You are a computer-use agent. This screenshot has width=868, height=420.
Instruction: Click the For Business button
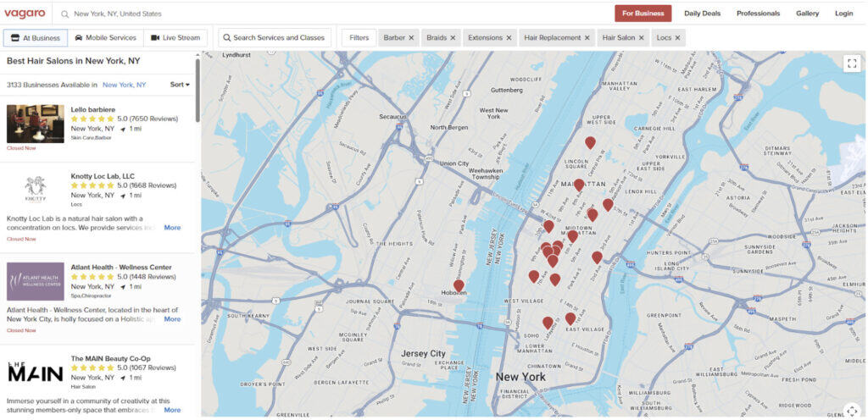coord(643,14)
